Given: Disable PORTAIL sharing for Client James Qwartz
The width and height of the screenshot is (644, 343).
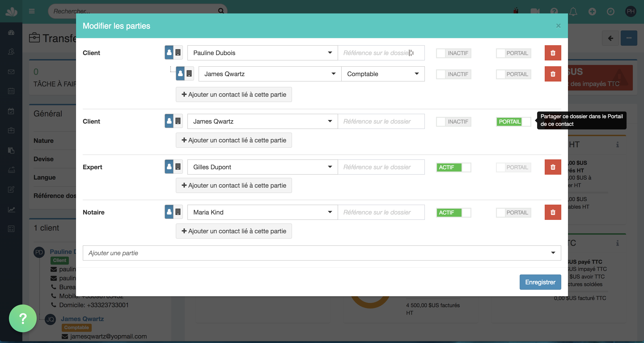Looking at the screenshot, I should point(513,122).
